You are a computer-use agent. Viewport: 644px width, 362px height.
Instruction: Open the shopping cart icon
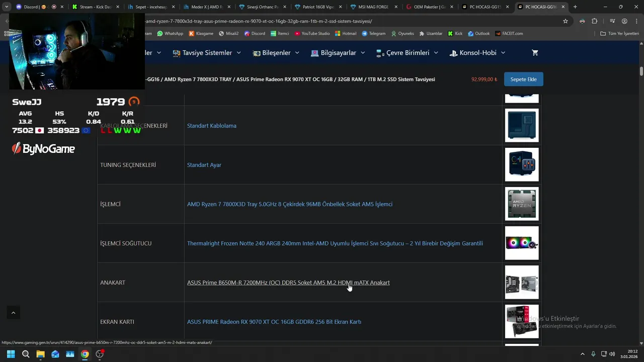535,53
